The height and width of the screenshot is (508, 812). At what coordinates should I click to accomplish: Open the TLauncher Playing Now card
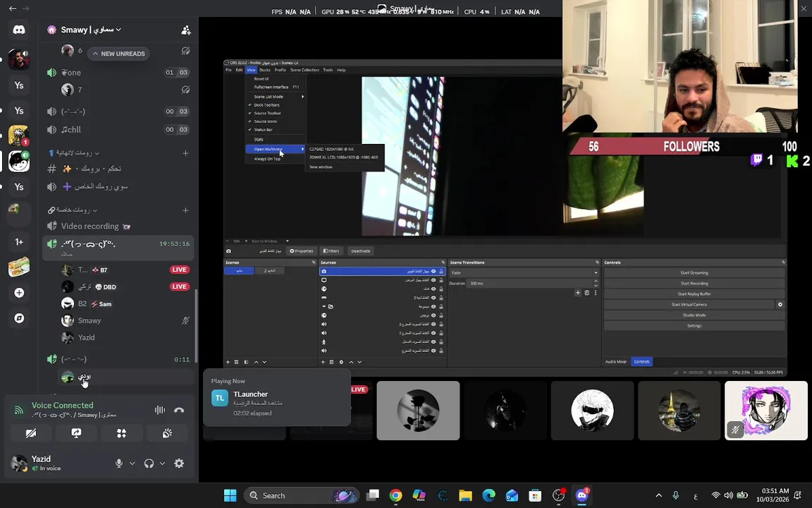click(x=277, y=397)
